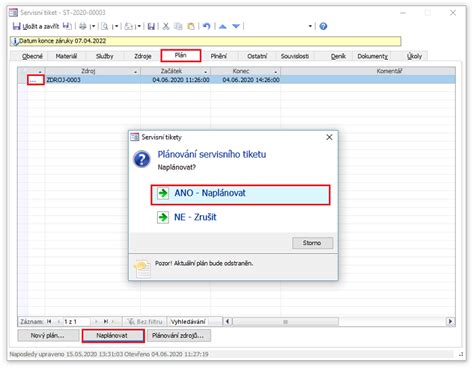Jump to first record in navigator
474x369 pixels.
pos(49,322)
